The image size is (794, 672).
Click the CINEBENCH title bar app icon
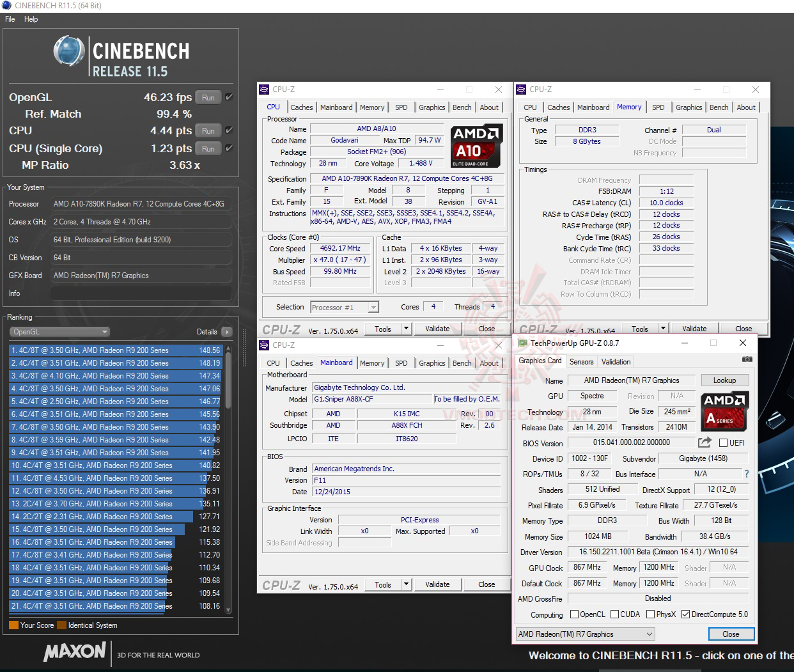tap(6, 5)
